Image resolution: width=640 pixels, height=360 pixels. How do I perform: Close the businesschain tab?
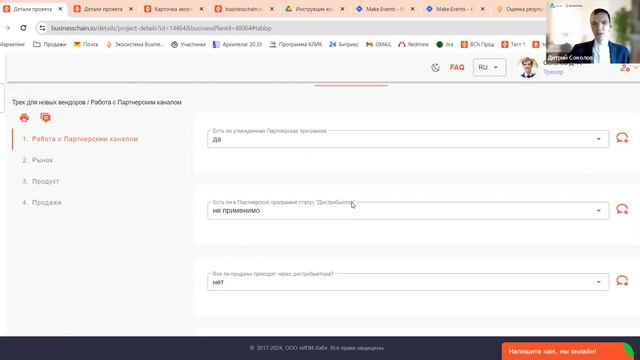[272, 9]
